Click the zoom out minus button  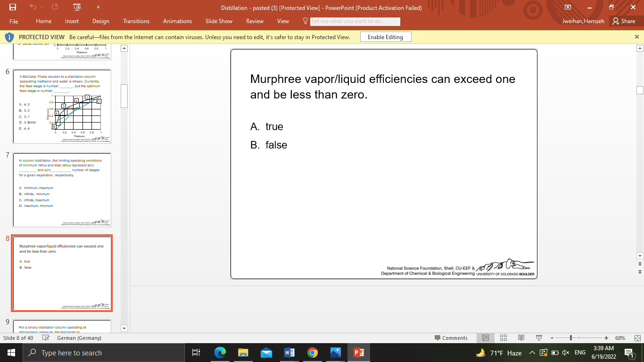pyautogui.click(x=551, y=338)
